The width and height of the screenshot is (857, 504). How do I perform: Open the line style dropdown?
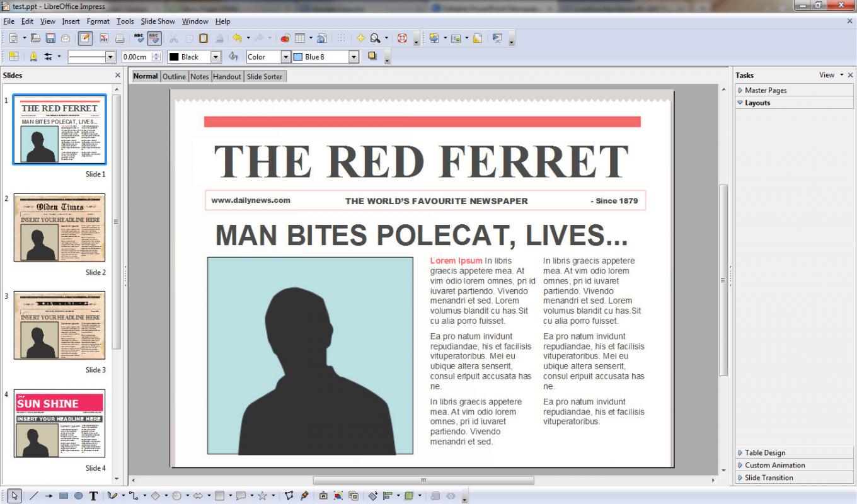coord(111,57)
